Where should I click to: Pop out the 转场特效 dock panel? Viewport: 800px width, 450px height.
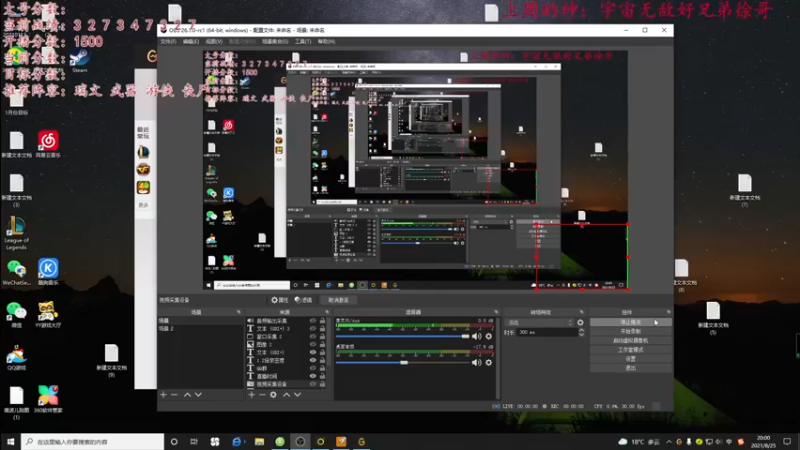581,312
